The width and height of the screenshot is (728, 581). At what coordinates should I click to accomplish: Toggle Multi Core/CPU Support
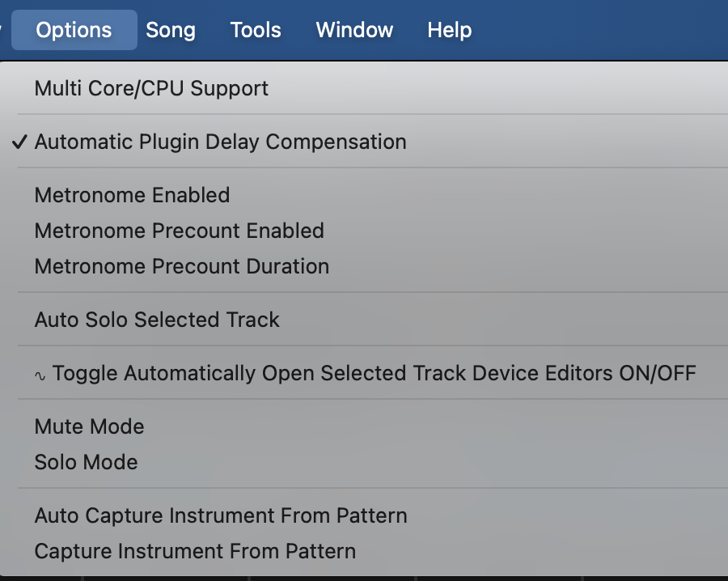tap(151, 88)
